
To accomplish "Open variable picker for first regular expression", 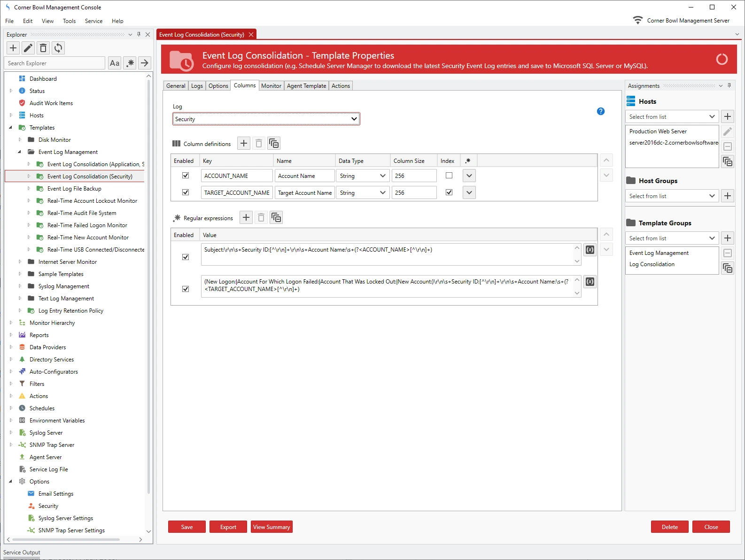I will pos(590,250).
